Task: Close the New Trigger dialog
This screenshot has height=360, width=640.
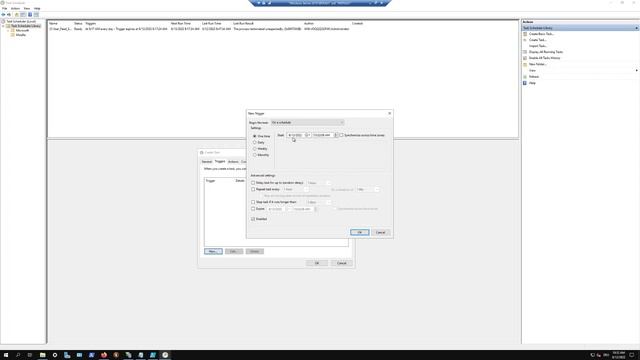Action: 389,113
